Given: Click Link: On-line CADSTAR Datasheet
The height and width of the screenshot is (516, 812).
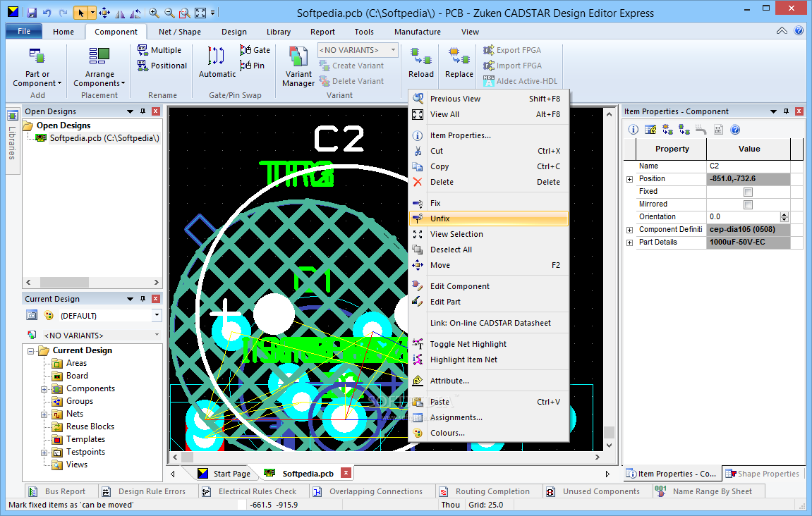Looking at the screenshot, I should point(490,323).
